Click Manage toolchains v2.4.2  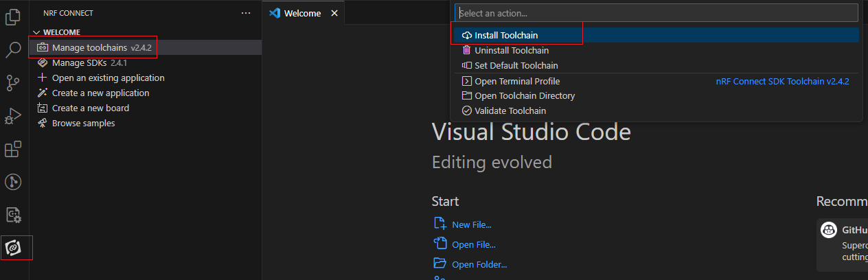[146, 47]
